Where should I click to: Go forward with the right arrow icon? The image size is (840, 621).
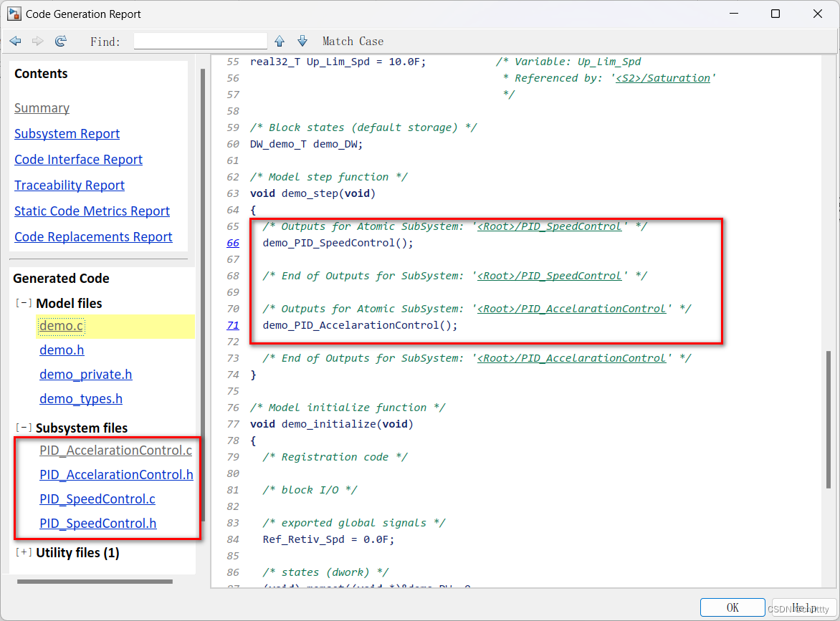pyautogui.click(x=37, y=42)
